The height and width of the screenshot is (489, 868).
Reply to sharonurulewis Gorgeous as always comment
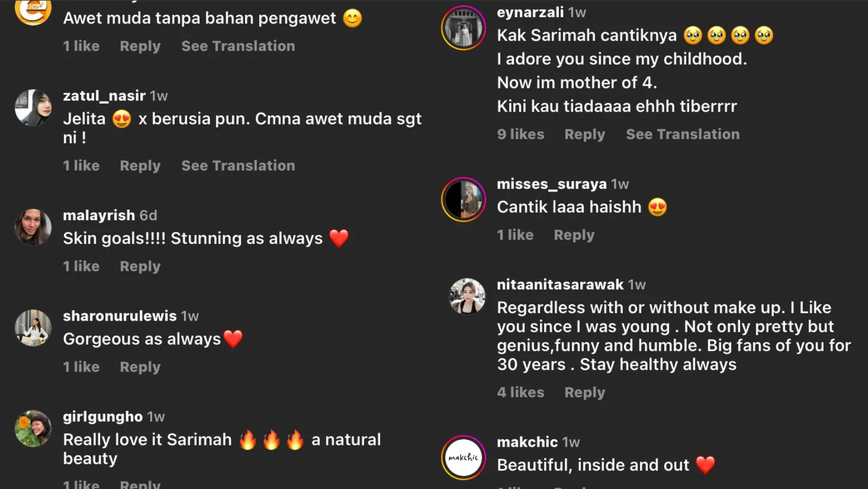click(140, 367)
